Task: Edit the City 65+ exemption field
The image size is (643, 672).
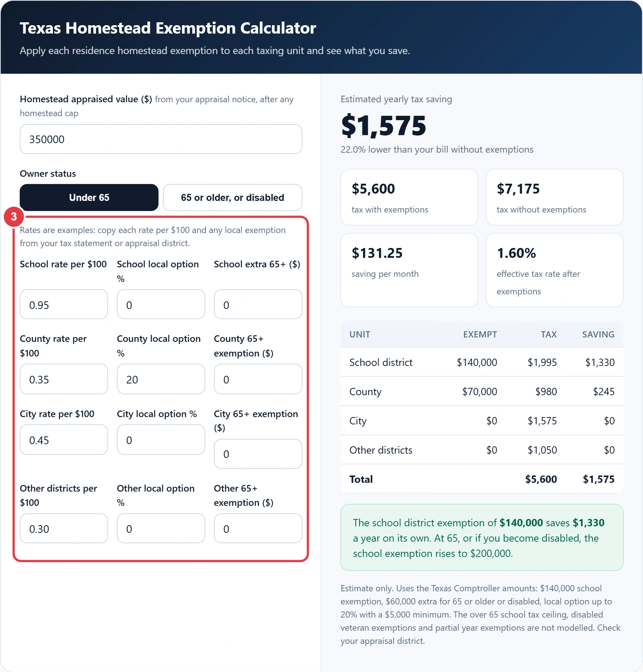Action: pos(258,454)
